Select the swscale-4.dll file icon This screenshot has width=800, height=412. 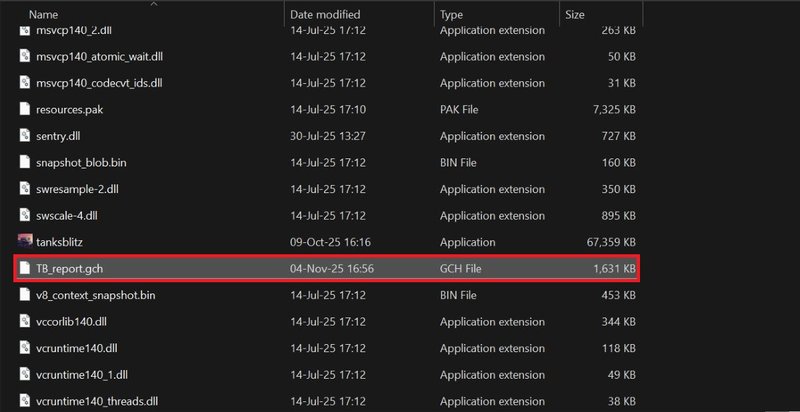pos(25,215)
